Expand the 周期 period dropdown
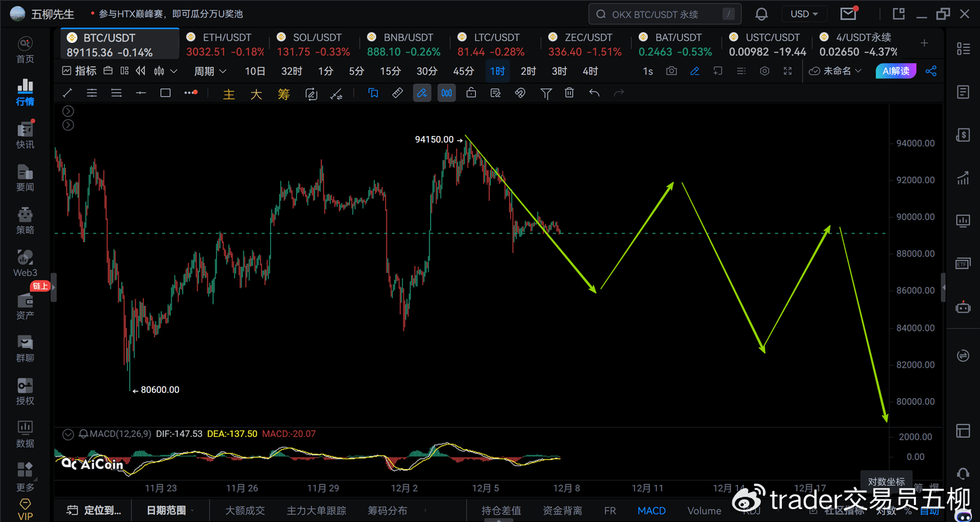 (x=210, y=71)
